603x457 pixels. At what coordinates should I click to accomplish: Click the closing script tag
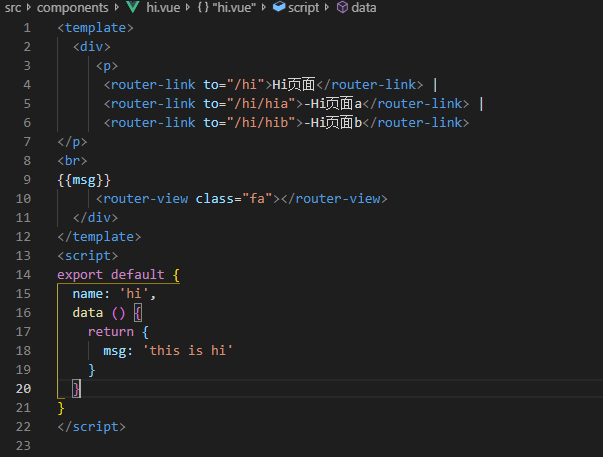(x=92, y=427)
